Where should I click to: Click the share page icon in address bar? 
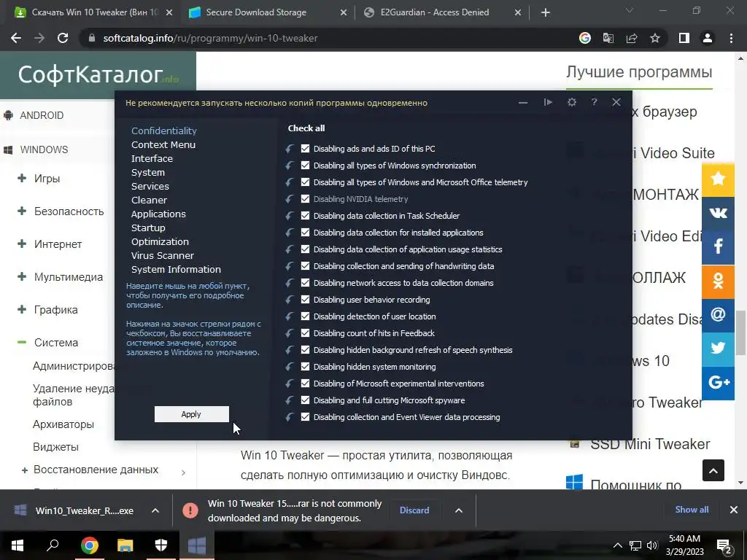click(632, 38)
